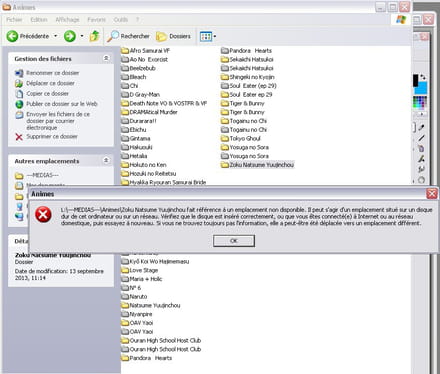Image resolution: width=440 pixels, height=374 pixels.
Task: Open the Edition menu
Action: pos(39,20)
